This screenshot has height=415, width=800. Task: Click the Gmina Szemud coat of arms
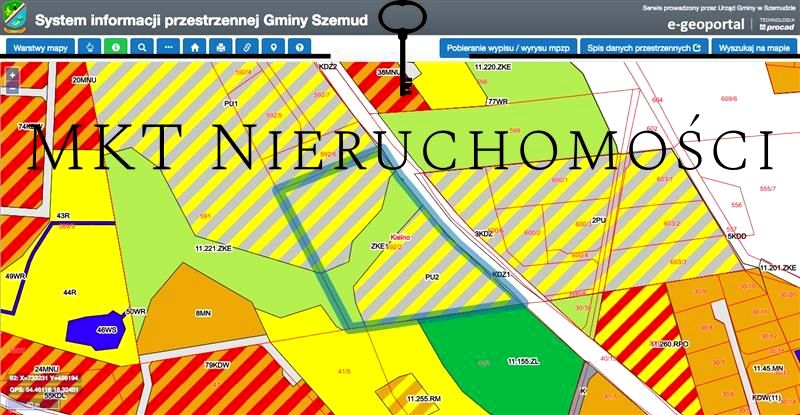tap(15, 20)
